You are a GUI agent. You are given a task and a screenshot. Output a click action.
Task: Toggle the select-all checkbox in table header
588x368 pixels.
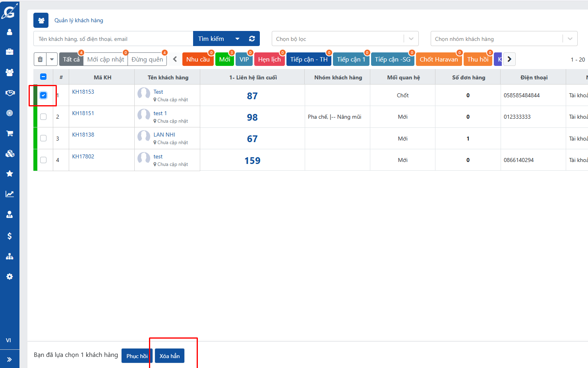click(43, 77)
